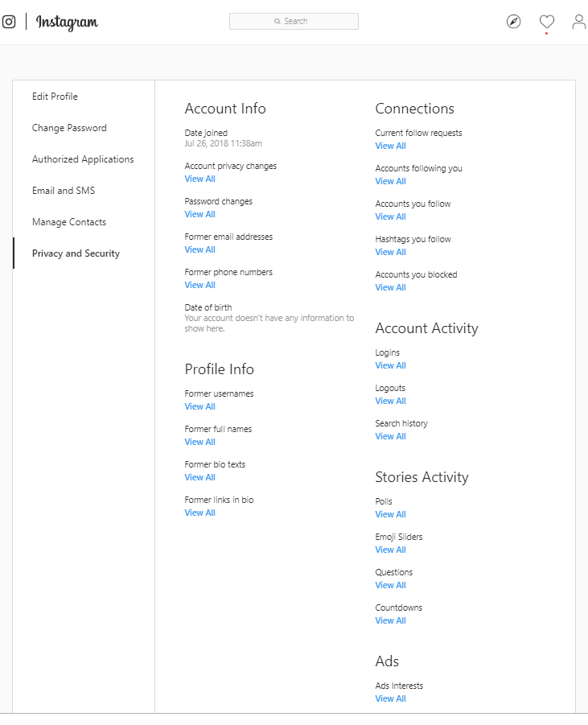View all search history
This screenshot has height=725, width=588.
[x=391, y=436]
